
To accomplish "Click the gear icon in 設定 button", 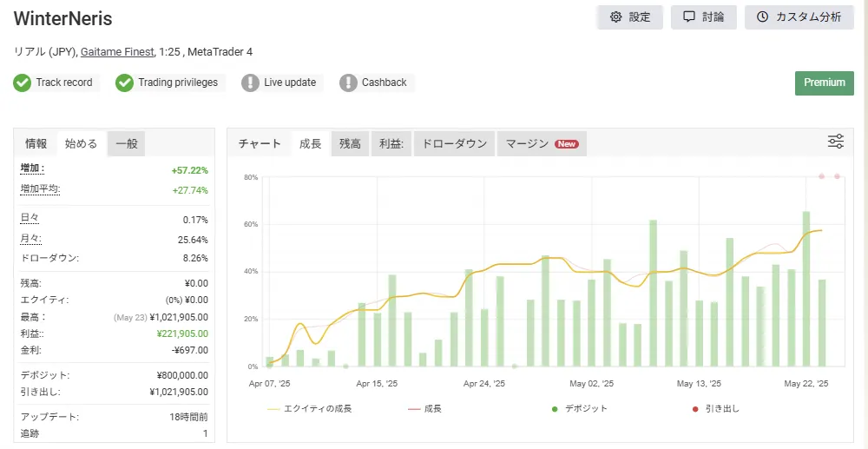I will [616, 17].
